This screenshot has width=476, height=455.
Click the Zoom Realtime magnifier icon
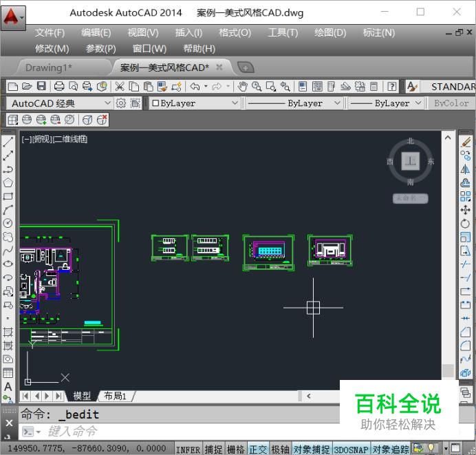coord(257,87)
